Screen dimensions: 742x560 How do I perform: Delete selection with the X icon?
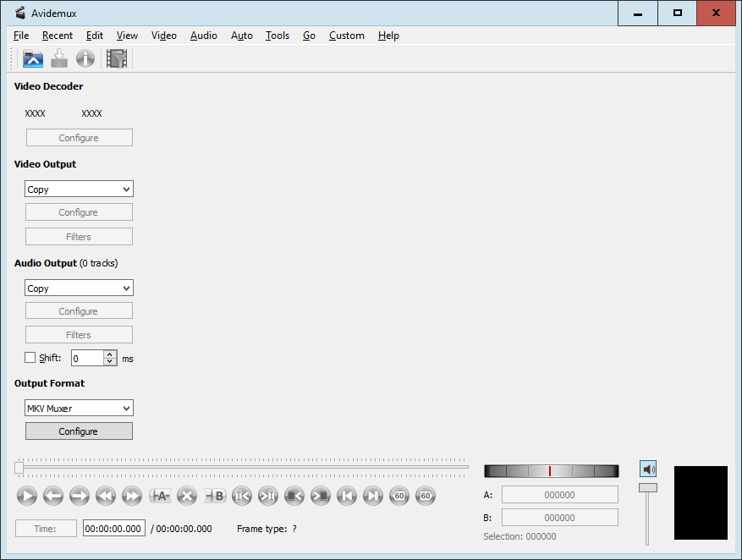pyautogui.click(x=187, y=496)
